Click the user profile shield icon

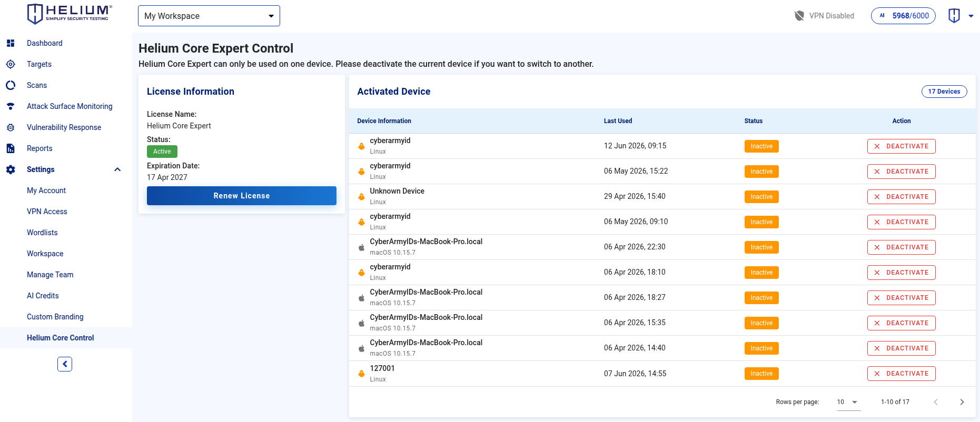coord(954,16)
